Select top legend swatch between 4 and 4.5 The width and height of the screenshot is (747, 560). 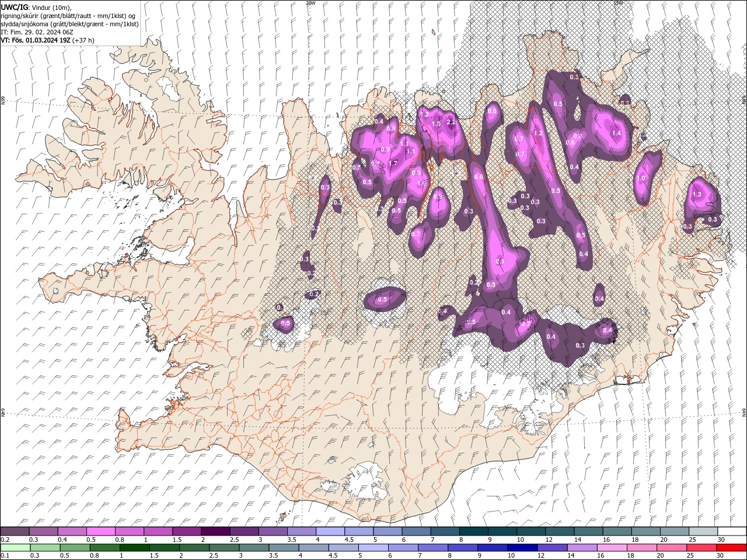click(330, 531)
